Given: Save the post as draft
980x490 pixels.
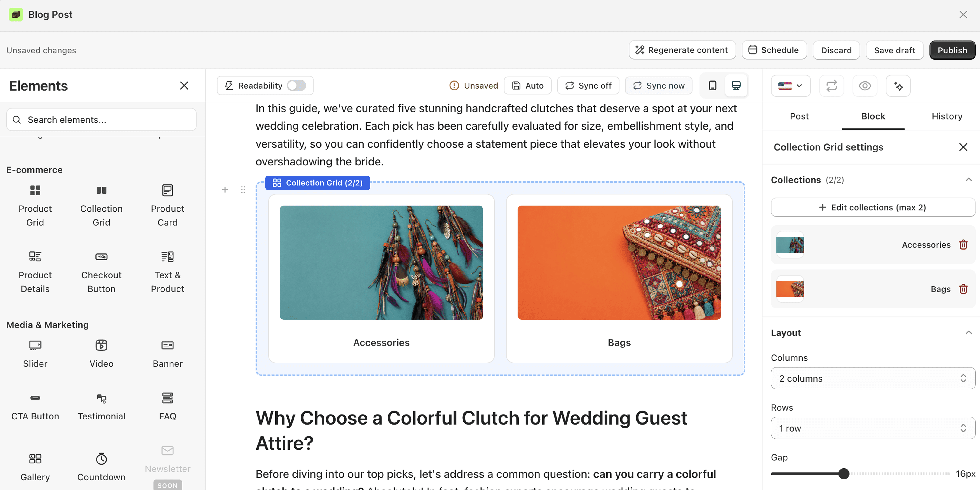Looking at the screenshot, I should [894, 50].
